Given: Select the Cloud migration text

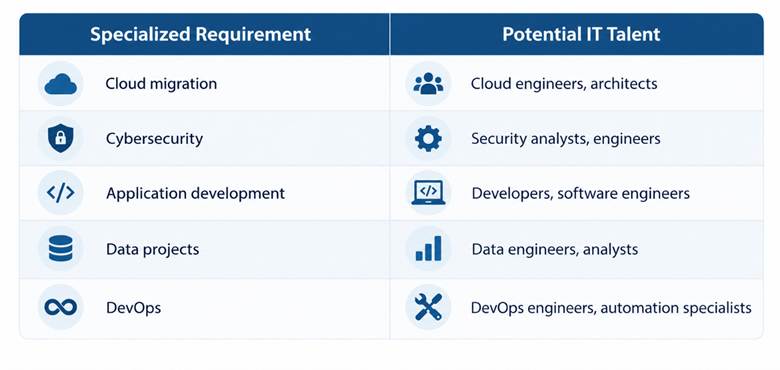Looking at the screenshot, I should click(161, 84).
